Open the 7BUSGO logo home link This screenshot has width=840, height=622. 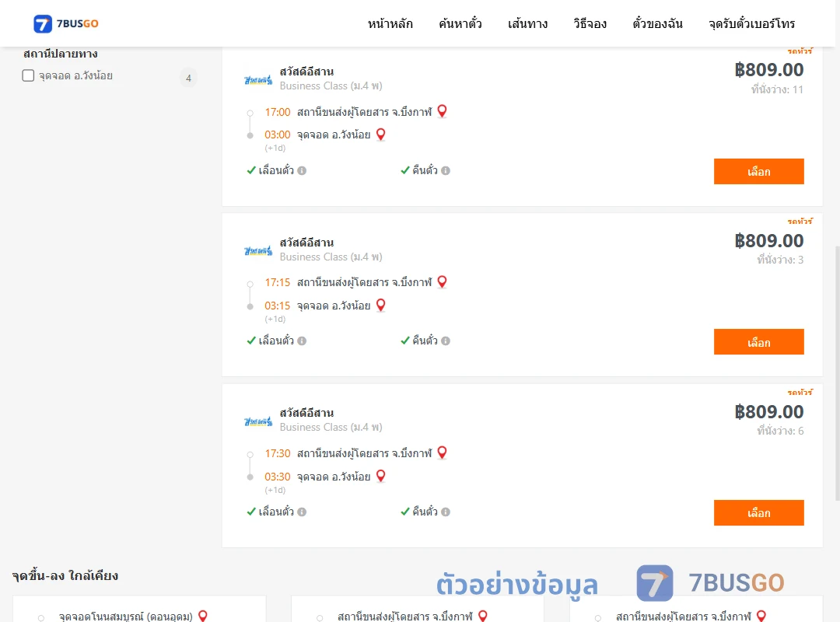(66, 23)
